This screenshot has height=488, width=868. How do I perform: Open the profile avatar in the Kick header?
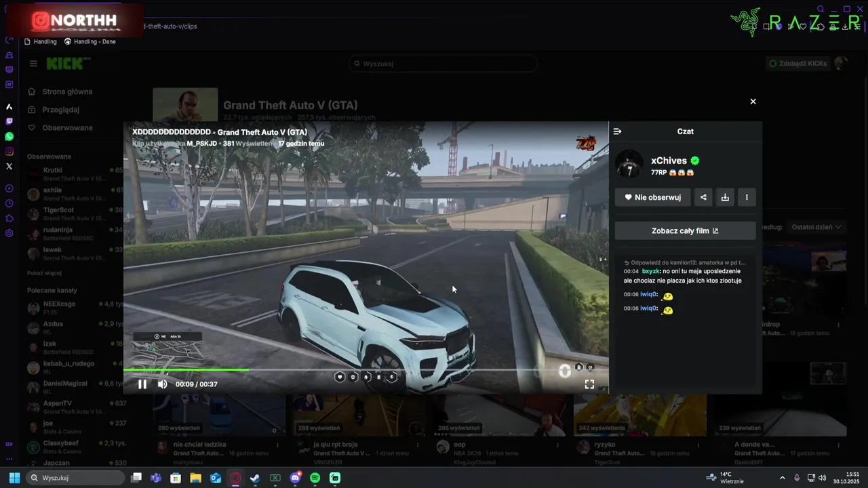(x=841, y=64)
